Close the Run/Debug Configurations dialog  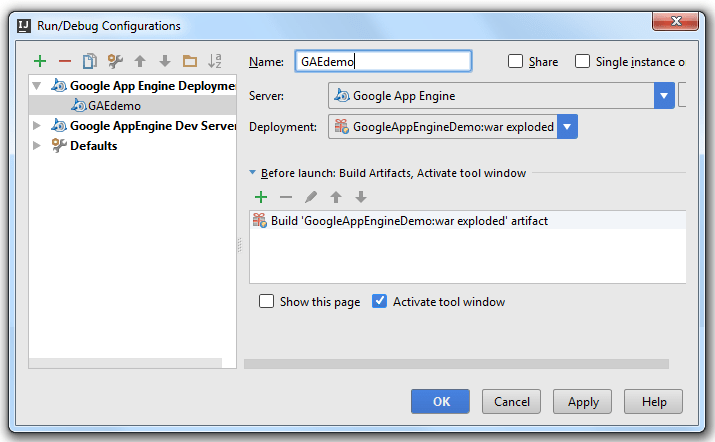[x=675, y=21]
